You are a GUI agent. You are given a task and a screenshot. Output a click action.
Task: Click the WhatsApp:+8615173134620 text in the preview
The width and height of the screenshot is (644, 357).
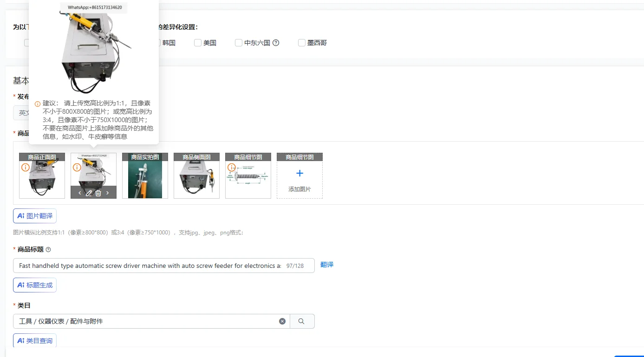click(94, 7)
